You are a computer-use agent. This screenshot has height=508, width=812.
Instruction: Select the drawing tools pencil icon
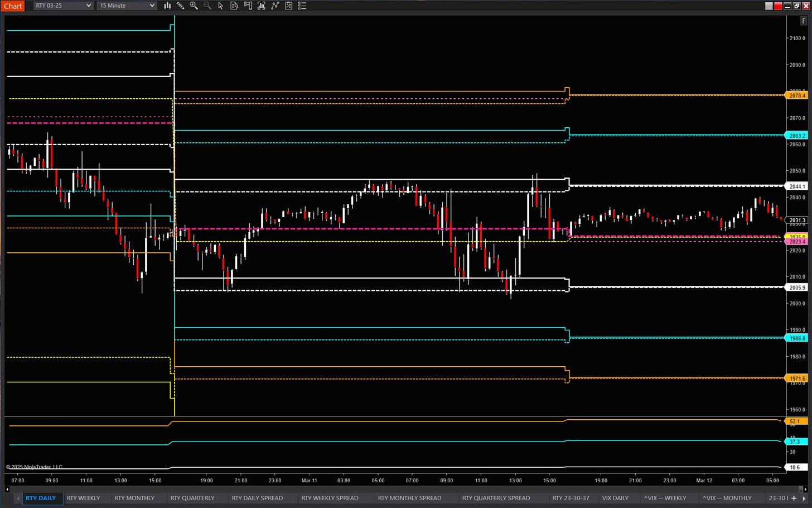pyautogui.click(x=181, y=6)
